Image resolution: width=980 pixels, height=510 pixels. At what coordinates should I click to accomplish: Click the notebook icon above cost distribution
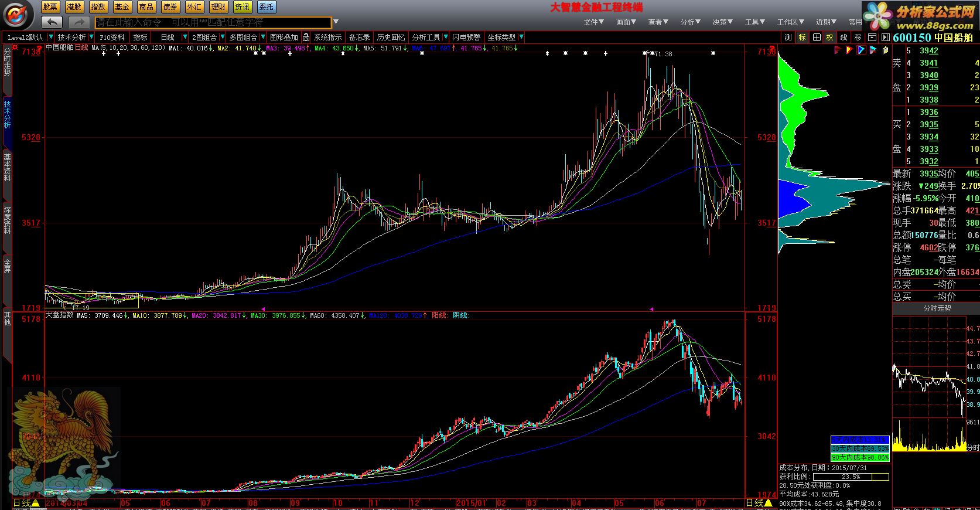[885, 50]
